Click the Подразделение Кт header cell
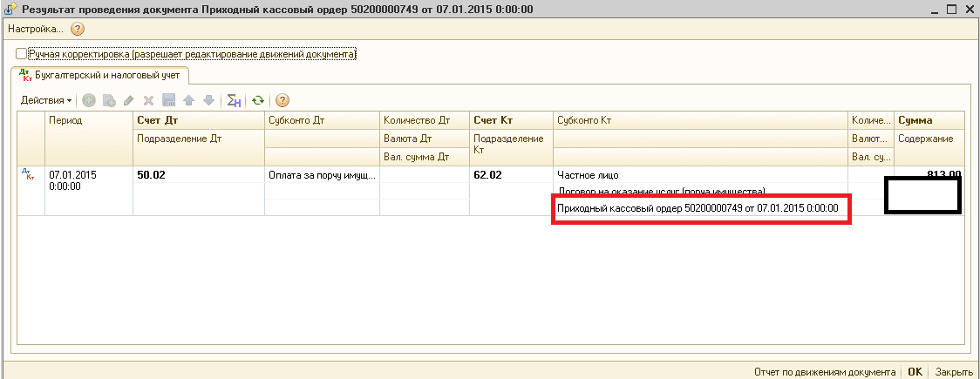This screenshot has height=379, width=980. coord(510,147)
